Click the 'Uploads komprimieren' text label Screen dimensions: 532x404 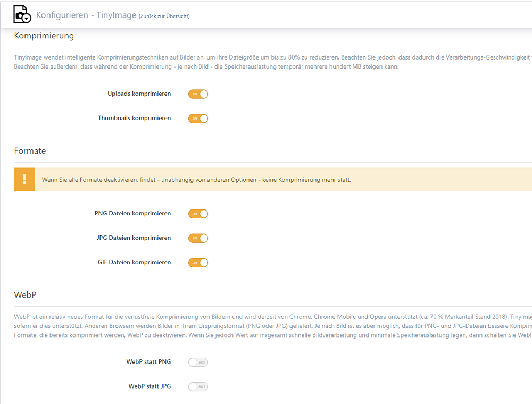pos(139,94)
